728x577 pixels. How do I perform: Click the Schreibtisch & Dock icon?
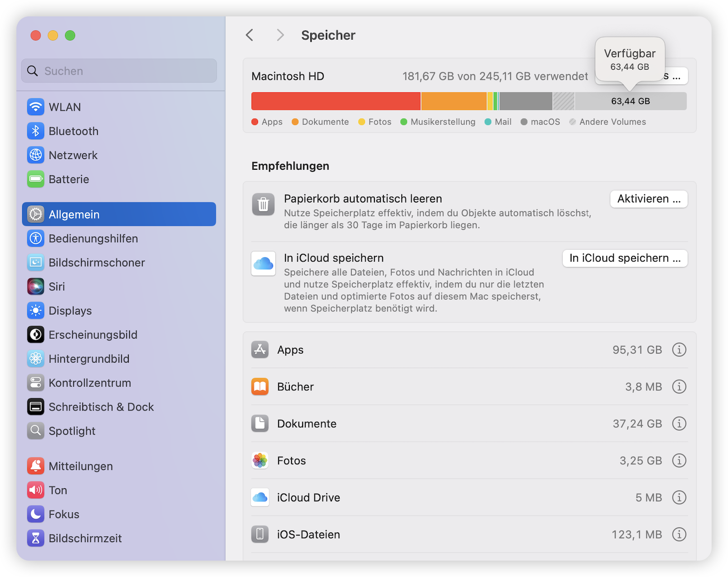coord(35,407)
